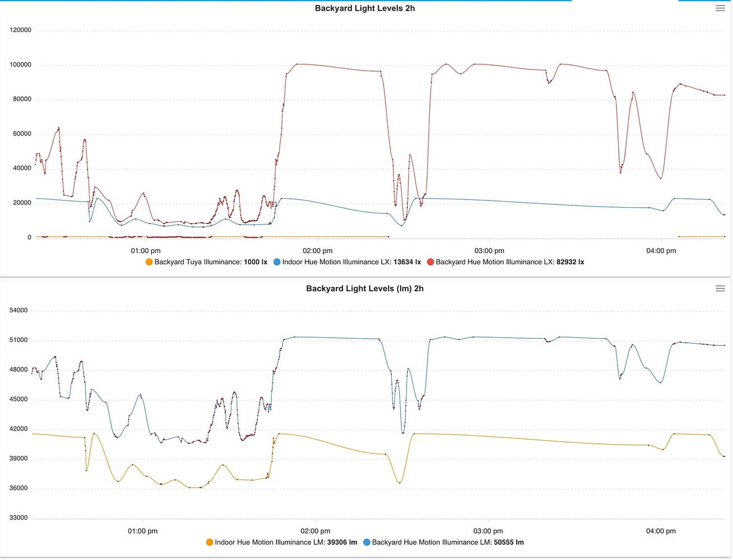Open the top chart's hamburger menu
The image size is (733, 560).
coord(720,8)
